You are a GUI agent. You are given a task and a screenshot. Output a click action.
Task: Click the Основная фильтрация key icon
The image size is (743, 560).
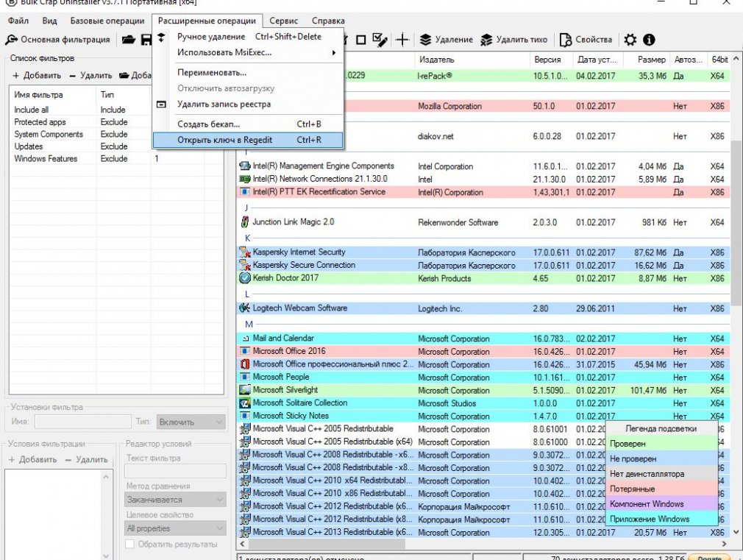[11, 40]
